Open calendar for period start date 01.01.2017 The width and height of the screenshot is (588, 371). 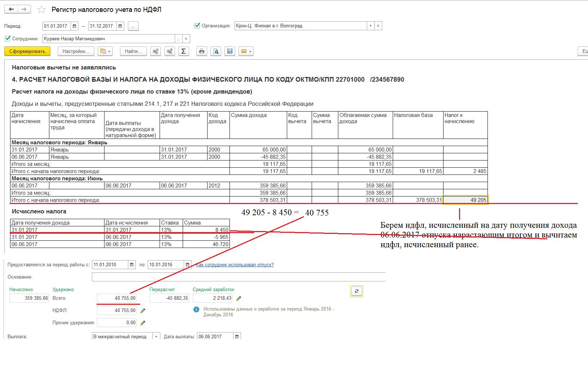[x=75, y=26]
